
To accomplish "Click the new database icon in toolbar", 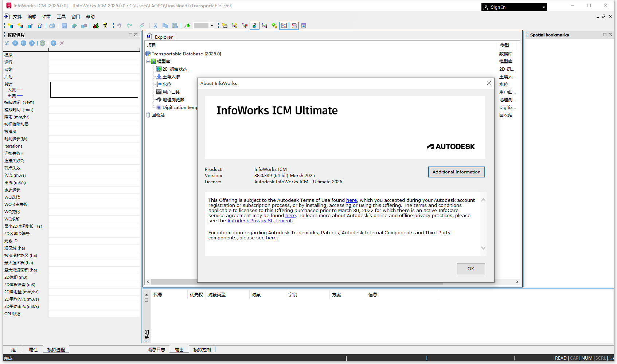I will click(10, 26).
